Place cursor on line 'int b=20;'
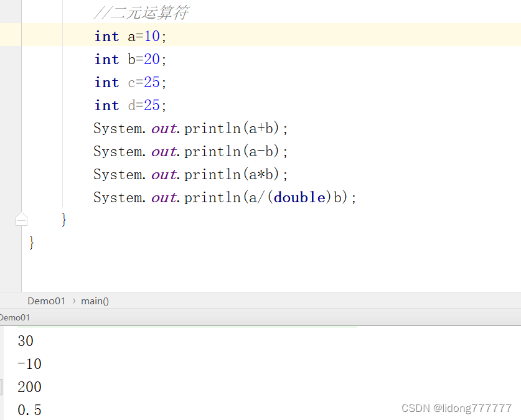This screenshot has height=420, width=521. [130, 59]
